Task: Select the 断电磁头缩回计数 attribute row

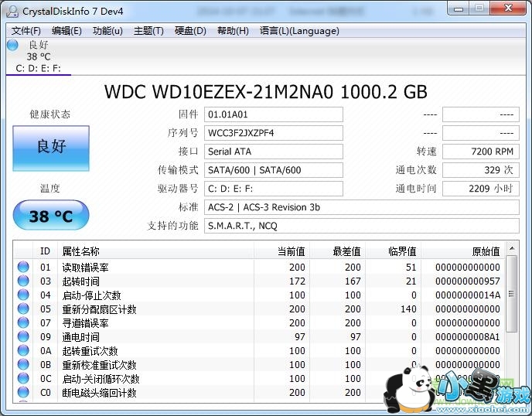Action: 259,392
